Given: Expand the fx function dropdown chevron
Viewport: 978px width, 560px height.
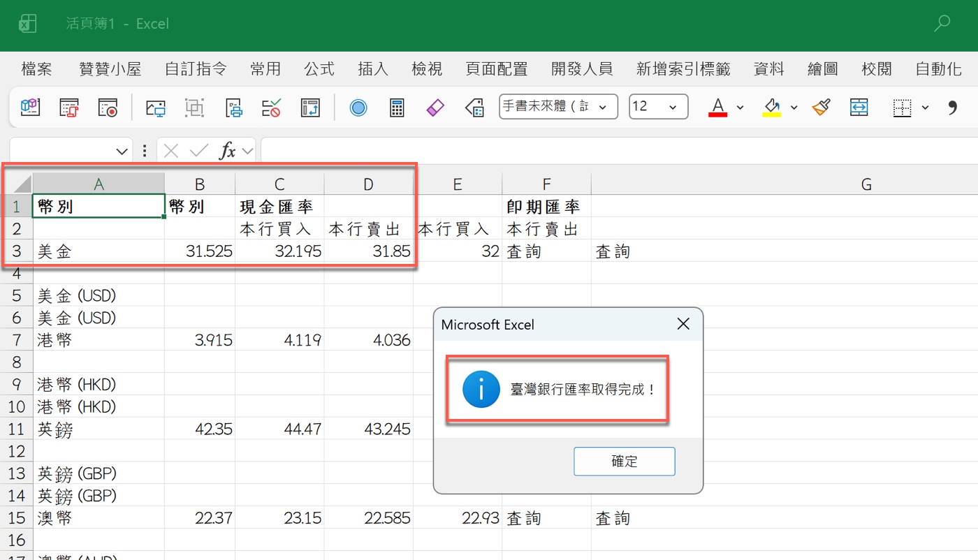Looking at the screenshot, I should [247, 151].
